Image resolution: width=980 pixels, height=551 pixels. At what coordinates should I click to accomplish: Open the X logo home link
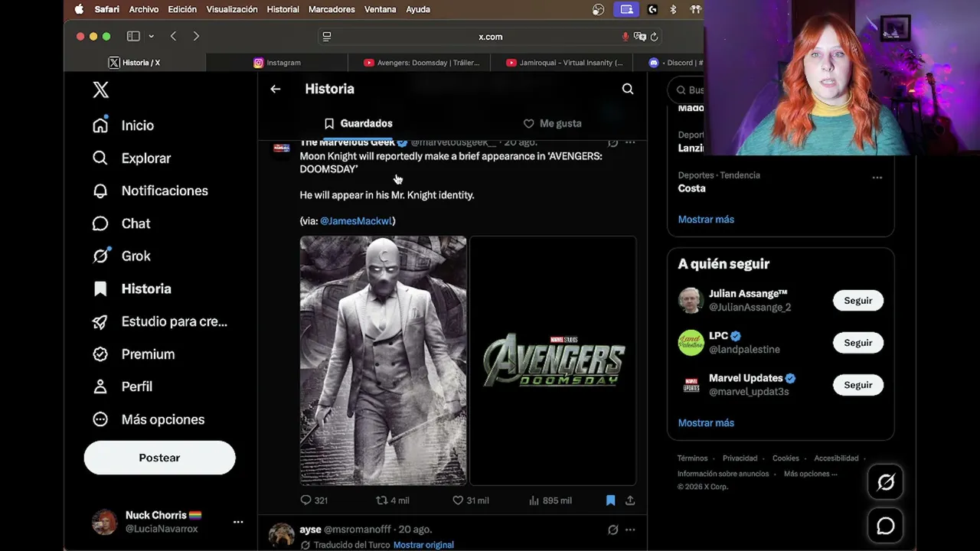point(100,90)
